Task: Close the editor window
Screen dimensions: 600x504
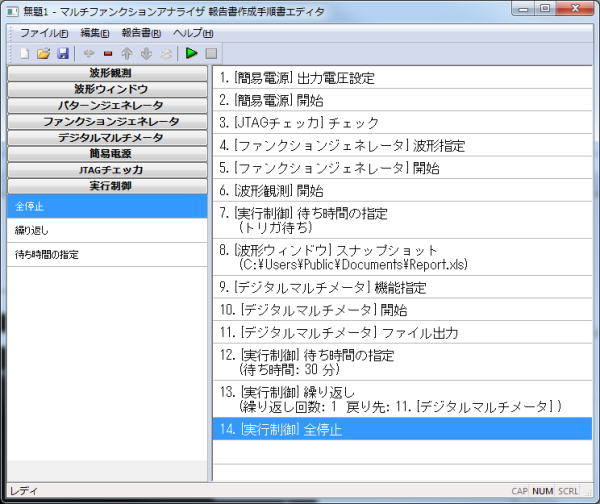Action: coord(575,9)
